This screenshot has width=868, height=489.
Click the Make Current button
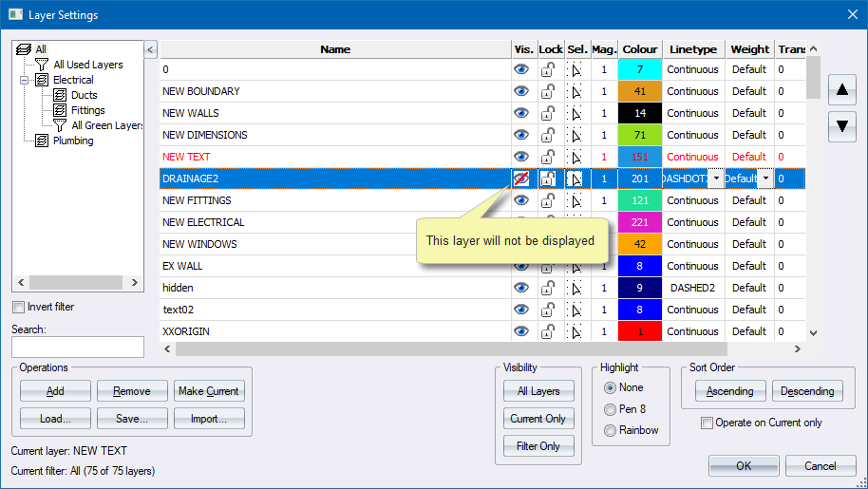click(x=209, y=390)
